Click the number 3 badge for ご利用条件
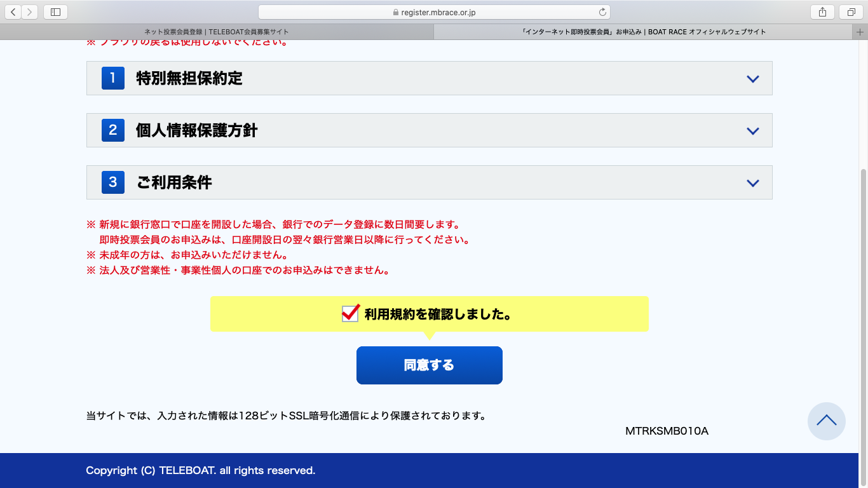The image size is (868, 488). pos(112,183)
